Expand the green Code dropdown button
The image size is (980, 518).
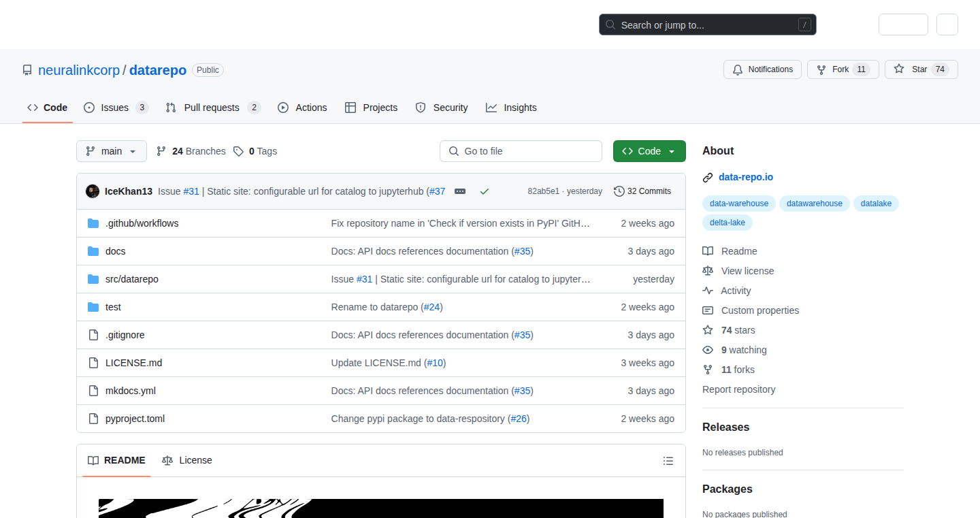pos(649,151)
